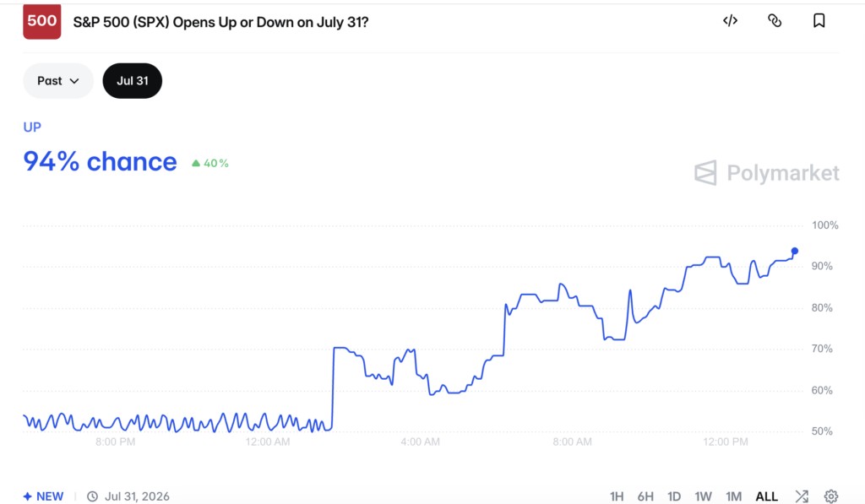The width and height of the screenshot is (865, 504).
Task: Switch chart range to 1W
Action: click(x=704, y=496)
